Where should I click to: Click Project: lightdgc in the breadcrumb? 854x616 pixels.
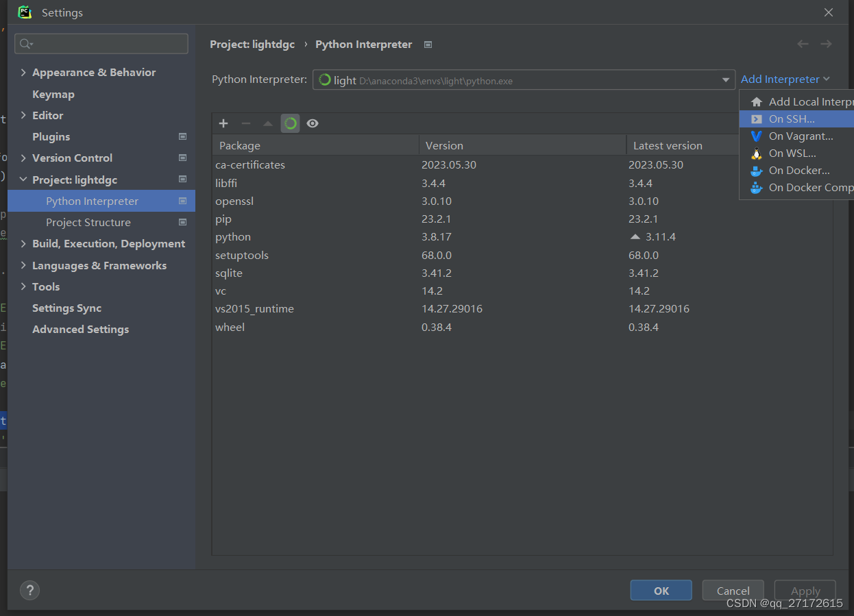(252, 45)
